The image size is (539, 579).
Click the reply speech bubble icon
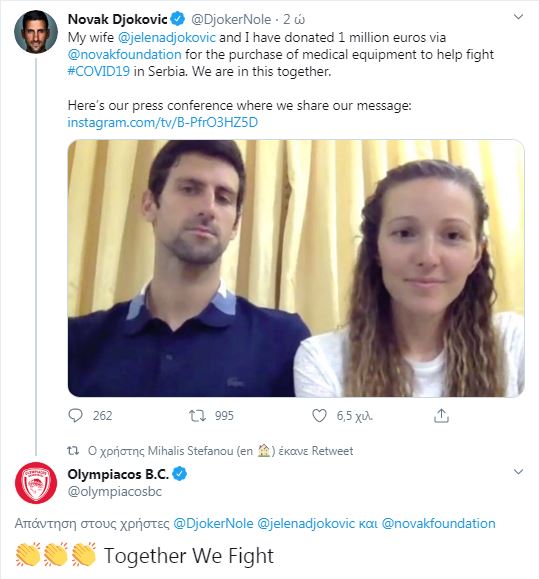point(76,415)
